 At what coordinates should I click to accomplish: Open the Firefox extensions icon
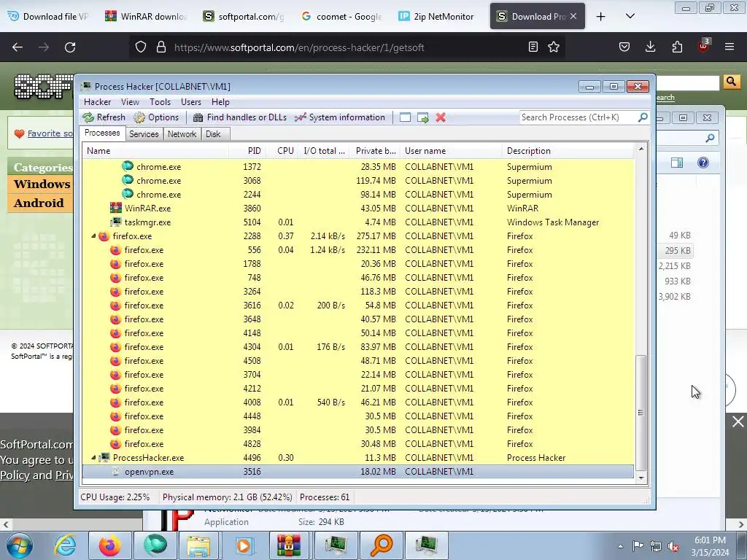[677, 47]
